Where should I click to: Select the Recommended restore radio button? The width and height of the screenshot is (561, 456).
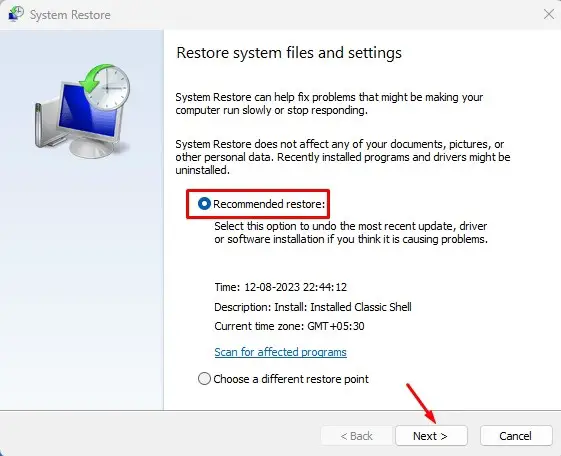coord(204,204)
